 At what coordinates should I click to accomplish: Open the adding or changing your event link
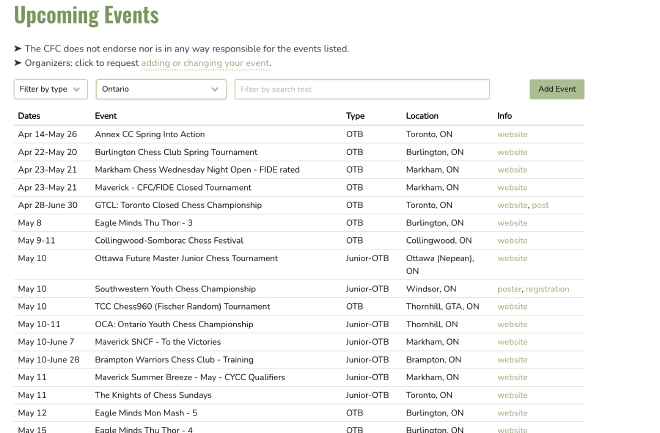click(205, 63)
